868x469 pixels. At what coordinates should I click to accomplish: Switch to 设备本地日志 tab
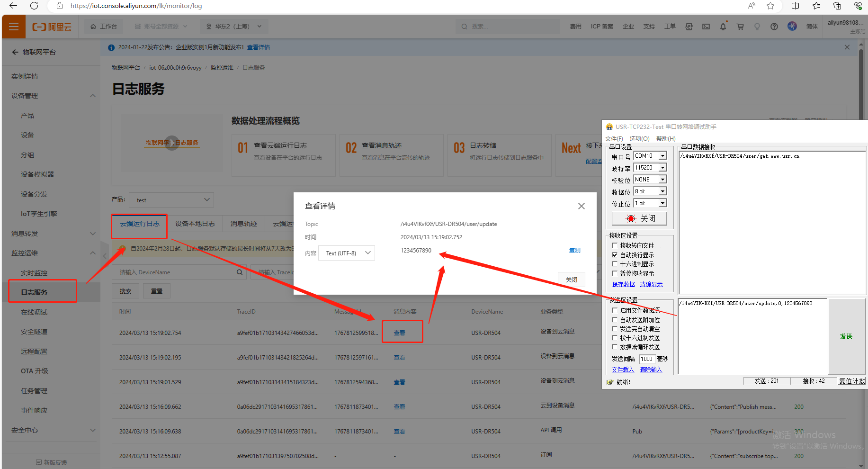(195, 224)
